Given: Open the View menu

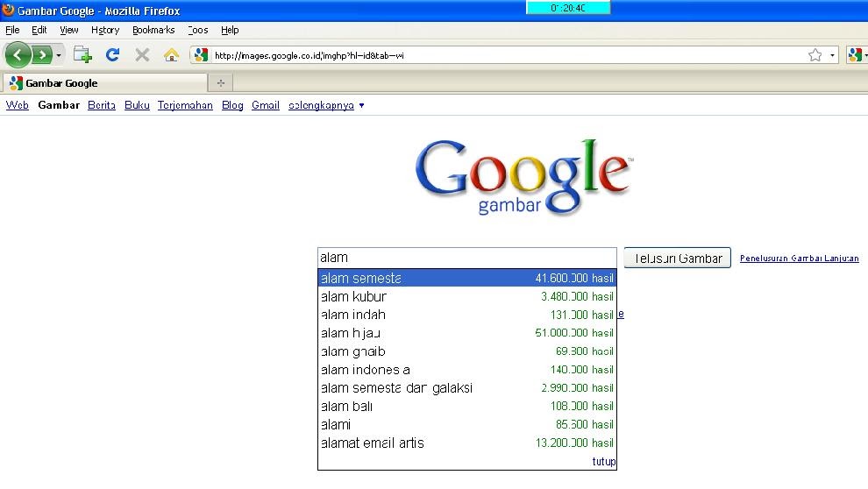Looking at the screenshot, I should [x=69, y=30].
